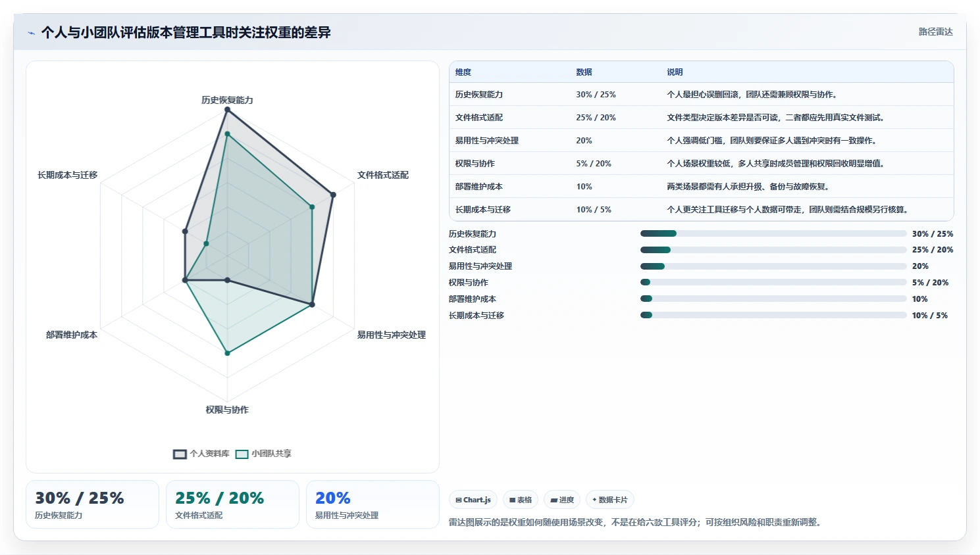
Task: Click the 数据 column header
Action: point(584,72)
